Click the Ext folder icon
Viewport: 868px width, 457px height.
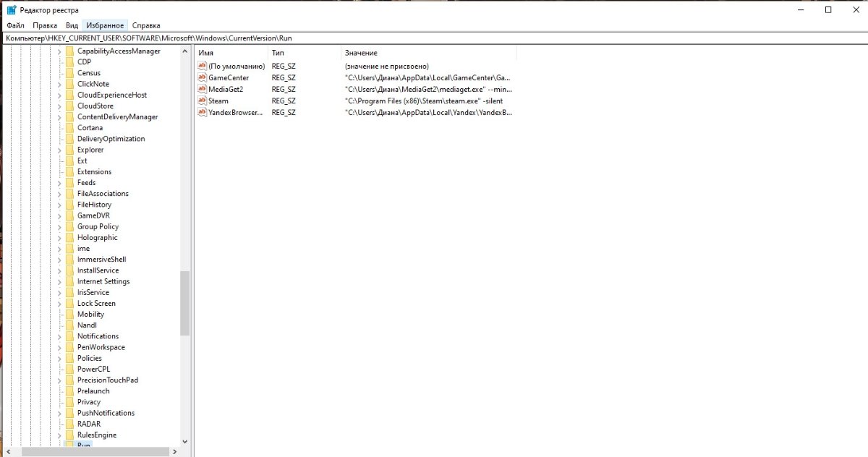(x=69, y=161)
